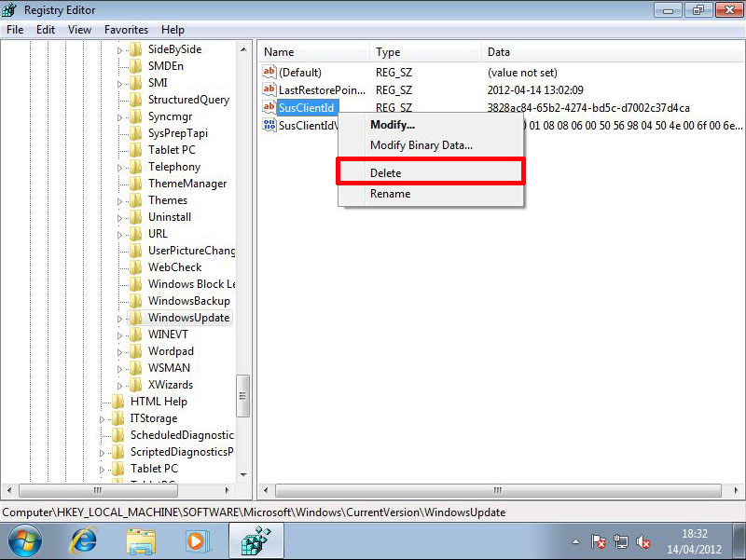Screen dimensions: 746x560
Task: Click the tree pane scroll-up arrow
Action: pyautogui.click(x=243, y=49)
